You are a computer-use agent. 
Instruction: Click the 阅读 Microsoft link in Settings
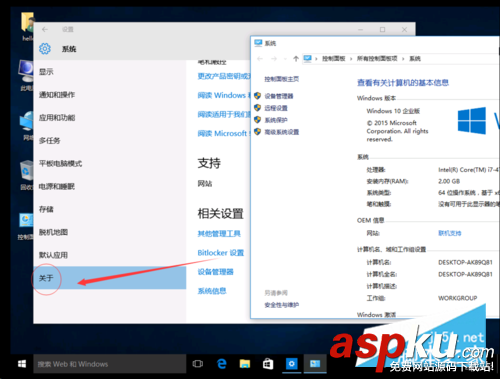point(224,133)
